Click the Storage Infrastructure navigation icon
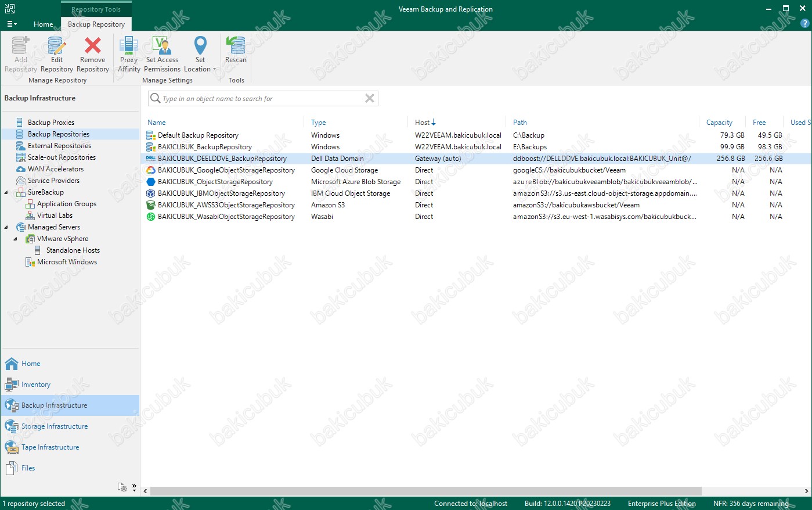Image resolution: width=812 pixels, height=510 pixels. (x=12, y=426)
